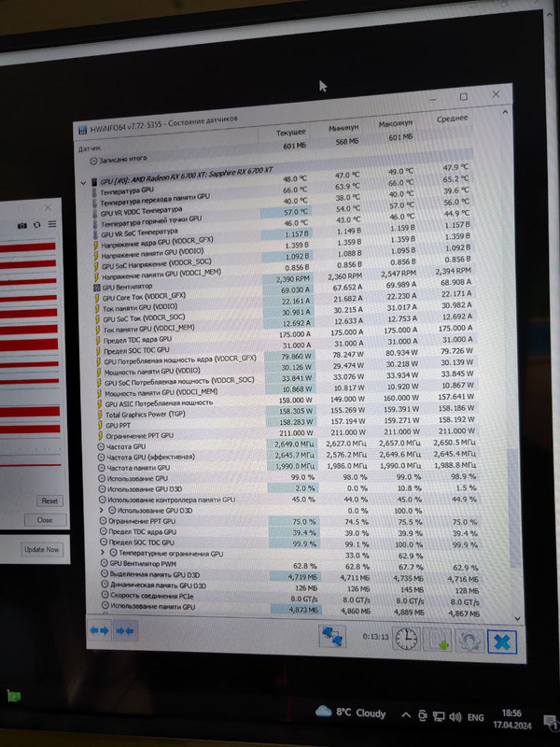Expand the Температурные ограничения GPU subgroup arrow
The width and height of the screenshot is (560, 747).
click(103, 553)
